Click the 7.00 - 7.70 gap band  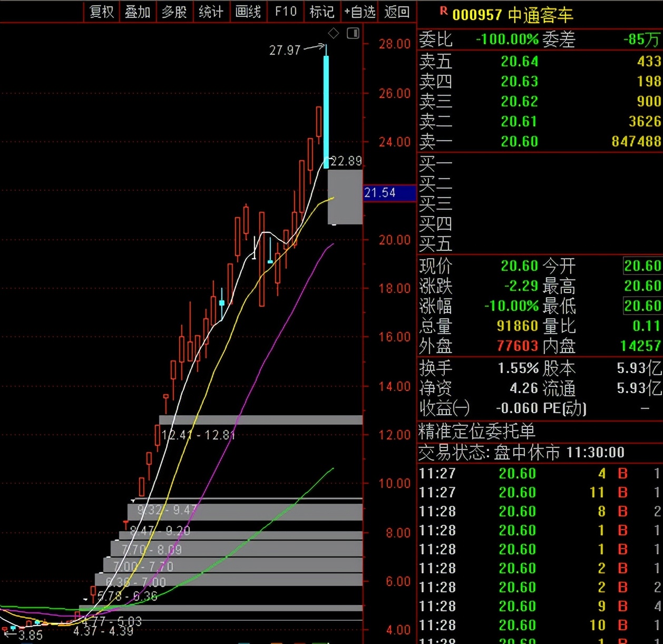[x=143, y=567]
